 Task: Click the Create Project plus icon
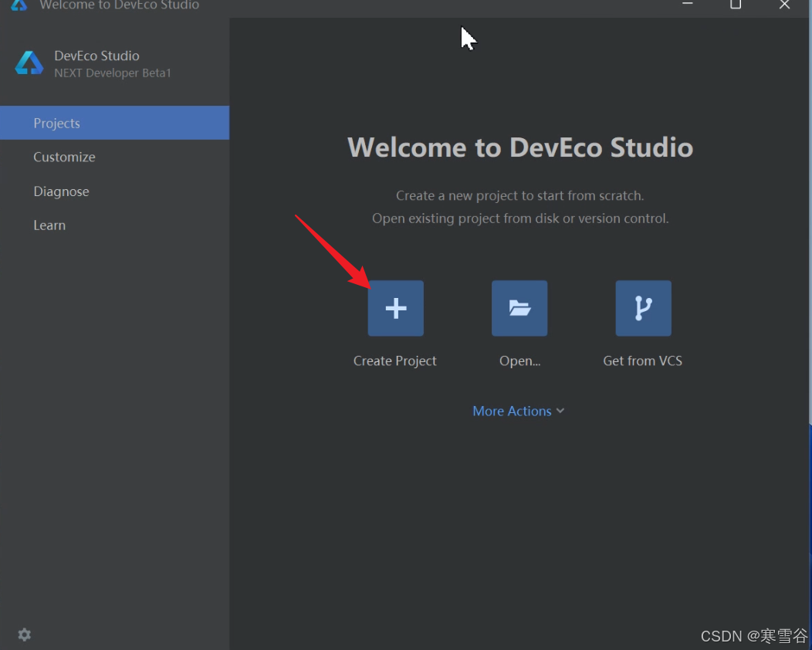[x=396, y=308]
